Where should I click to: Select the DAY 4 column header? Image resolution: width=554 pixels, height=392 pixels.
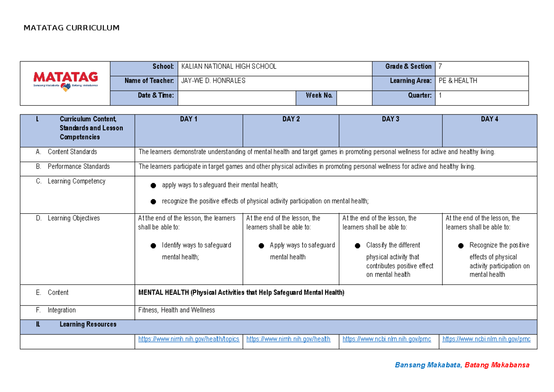pos(489,119)
